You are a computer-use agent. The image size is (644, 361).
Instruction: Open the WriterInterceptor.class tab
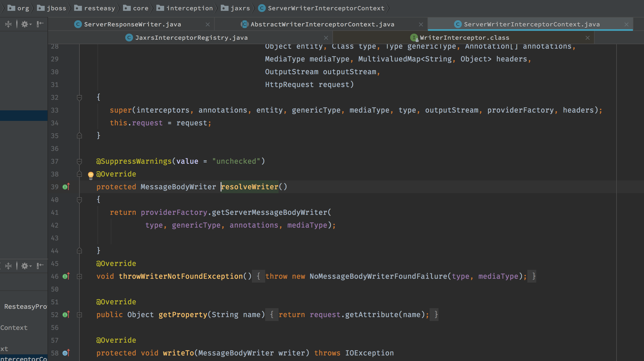[464, 38]
